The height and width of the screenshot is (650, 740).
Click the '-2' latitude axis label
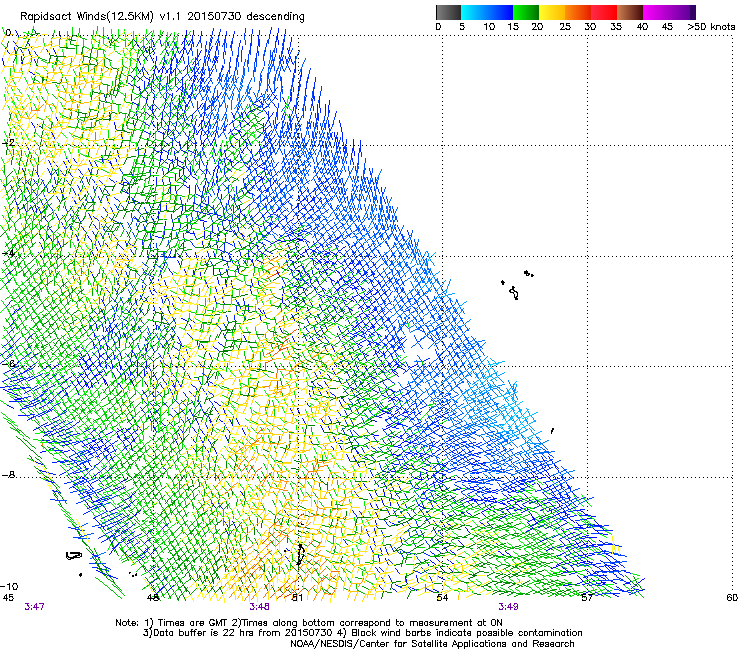click(8, 143)
